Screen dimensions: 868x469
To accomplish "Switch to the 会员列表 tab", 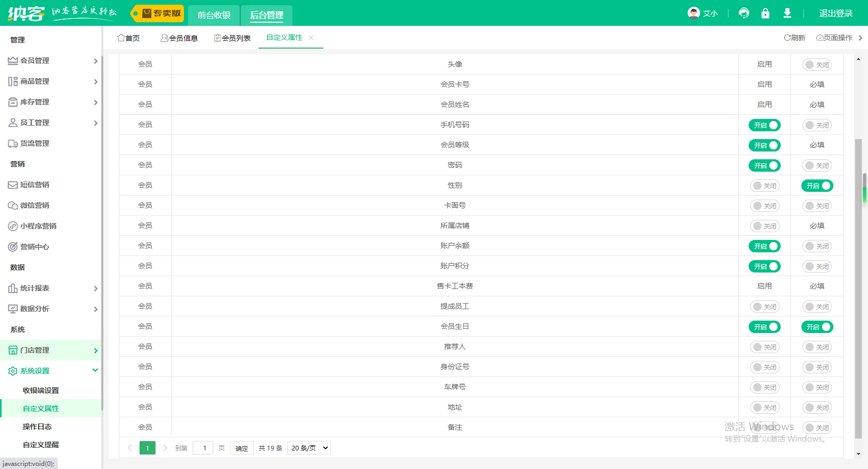I will pyautogui.click(x=233, y=38).
